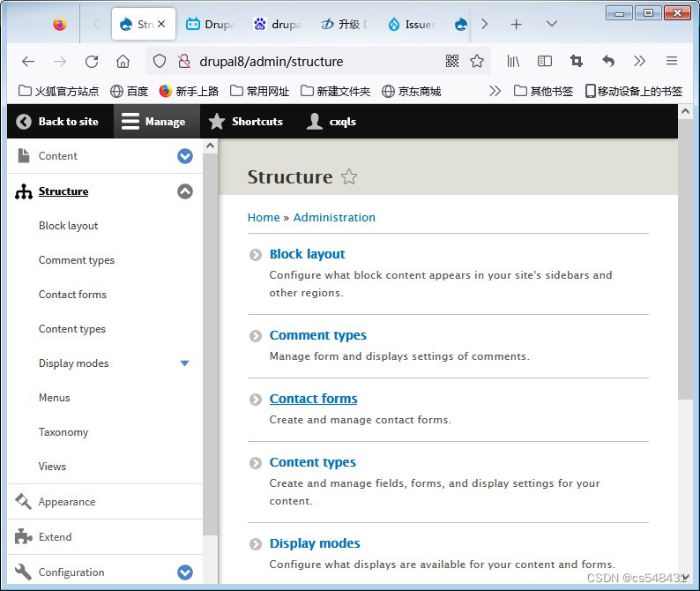Click the Administration breadcrumb link
Screen dimensions: 700x591
coord(334,218)
